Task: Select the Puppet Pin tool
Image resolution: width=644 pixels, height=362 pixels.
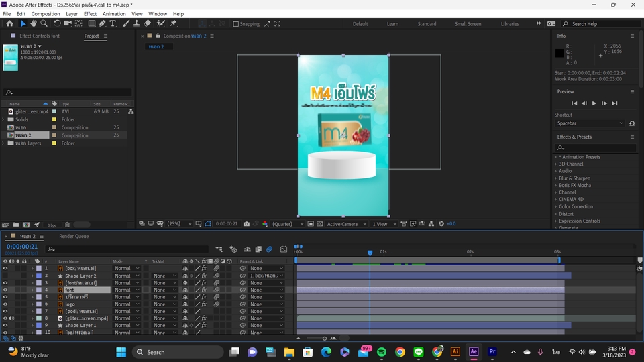Action: [173, 24]
